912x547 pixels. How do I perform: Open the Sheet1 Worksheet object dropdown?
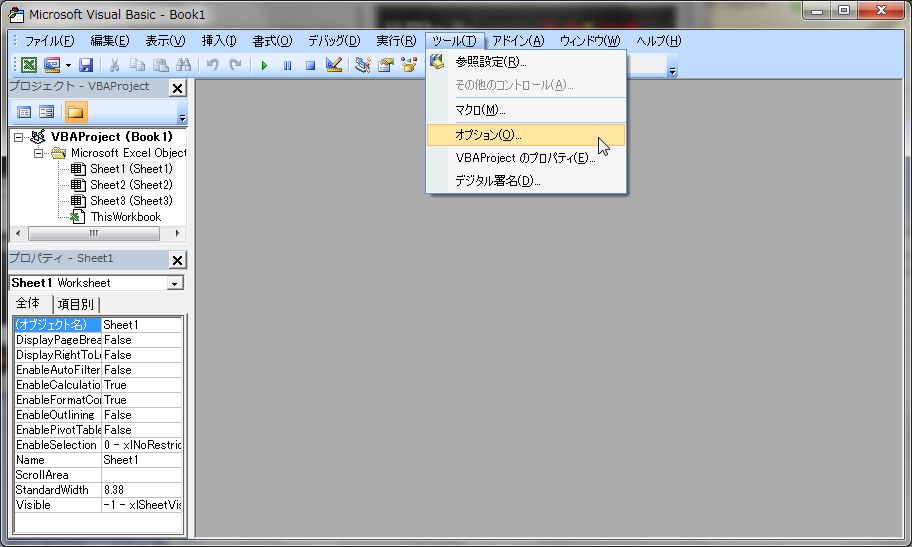point(174,283)
